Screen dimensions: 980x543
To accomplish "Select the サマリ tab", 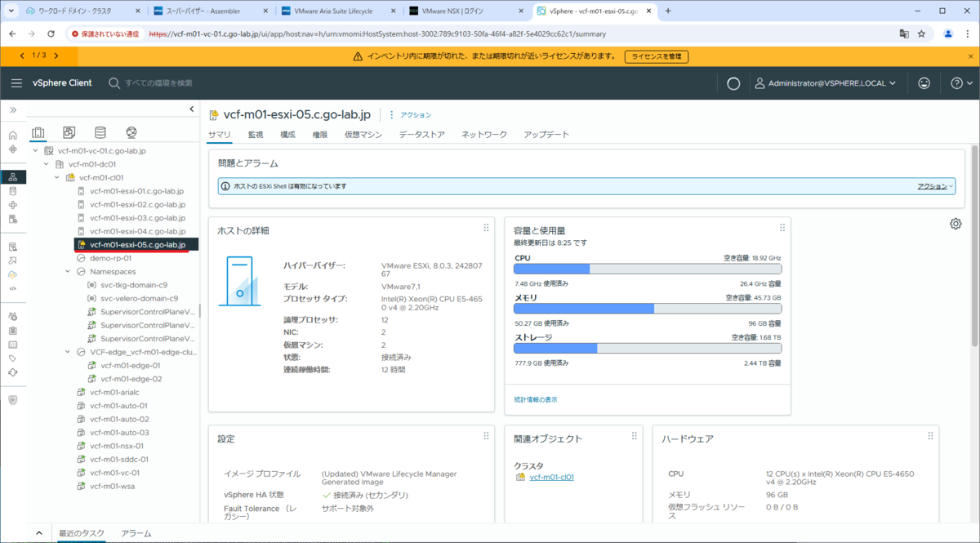I will pyautogui.click(x=220, y=135).
